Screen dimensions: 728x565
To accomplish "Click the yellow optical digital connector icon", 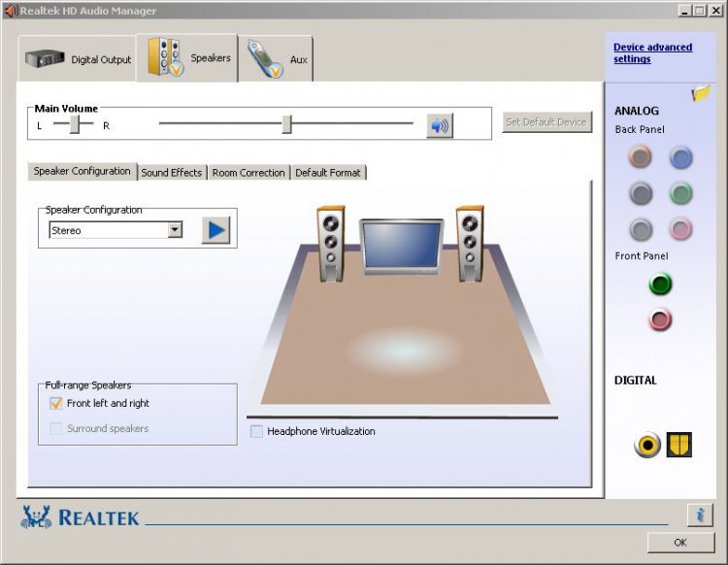I will tap(679, 445).
